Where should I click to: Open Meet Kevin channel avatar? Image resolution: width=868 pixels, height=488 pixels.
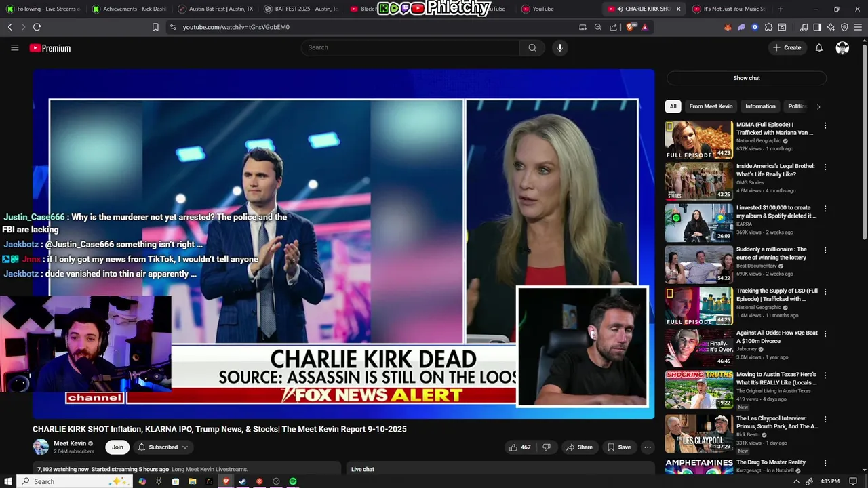[x=41, y=447]
